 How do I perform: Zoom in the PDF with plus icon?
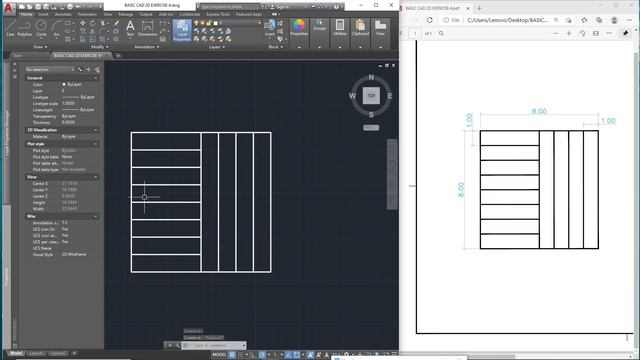569,33
